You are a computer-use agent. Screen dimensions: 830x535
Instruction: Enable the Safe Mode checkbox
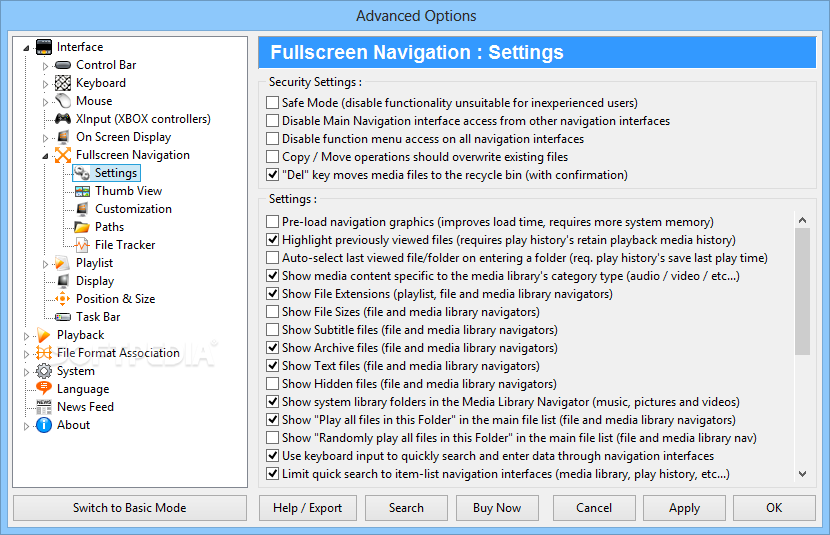(273, 103)
